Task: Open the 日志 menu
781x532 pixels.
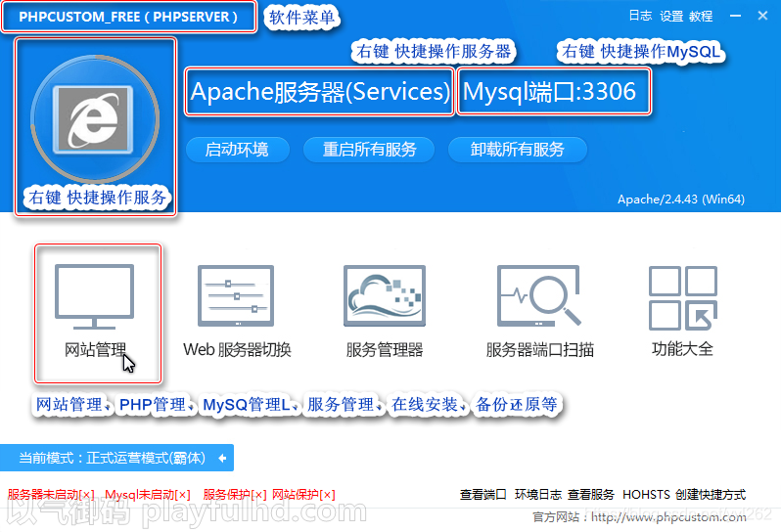Action: click(x=640, y=16)
